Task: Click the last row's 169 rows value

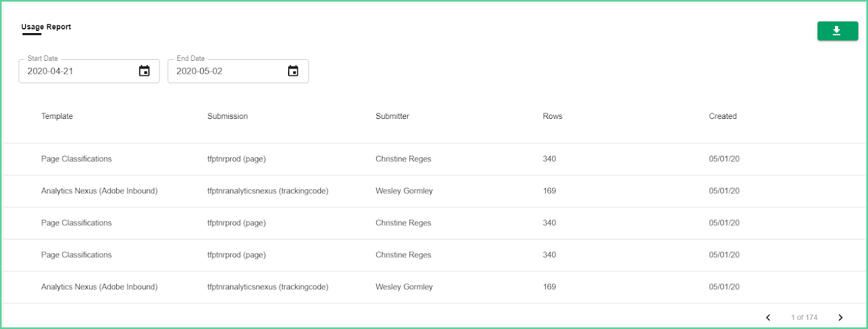Action: tap(550, 287)
